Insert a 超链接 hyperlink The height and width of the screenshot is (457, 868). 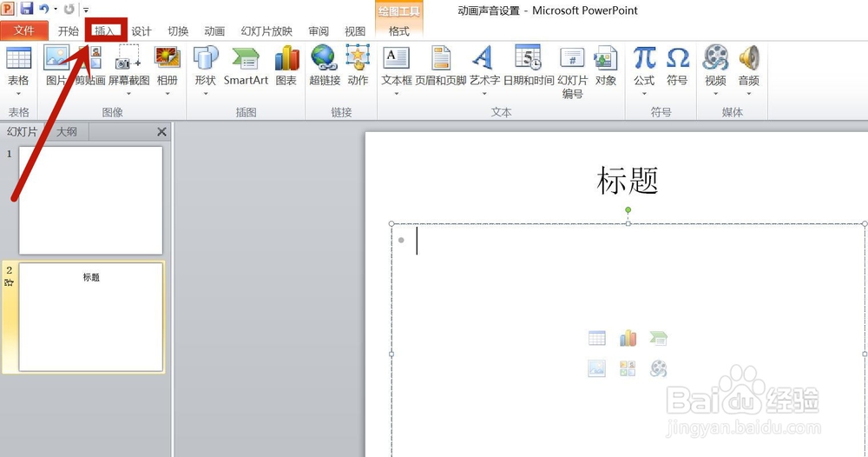[x=325, y=66]
